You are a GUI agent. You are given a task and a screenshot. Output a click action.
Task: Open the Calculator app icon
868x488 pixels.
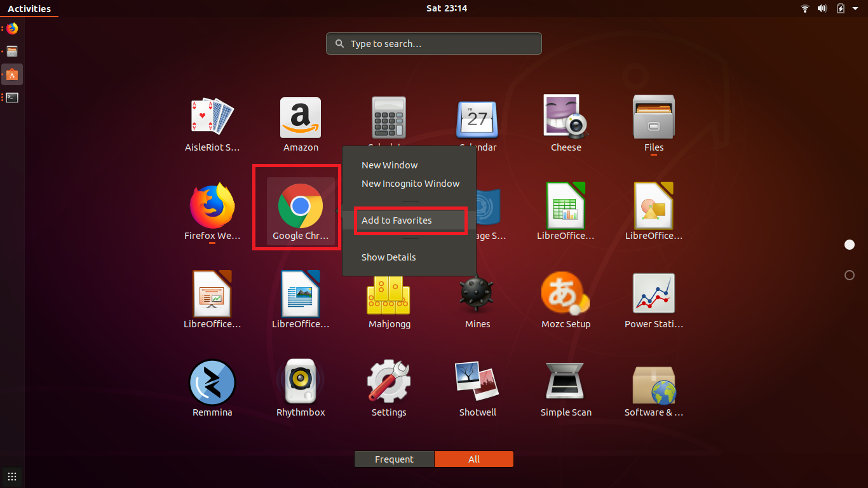388,117
